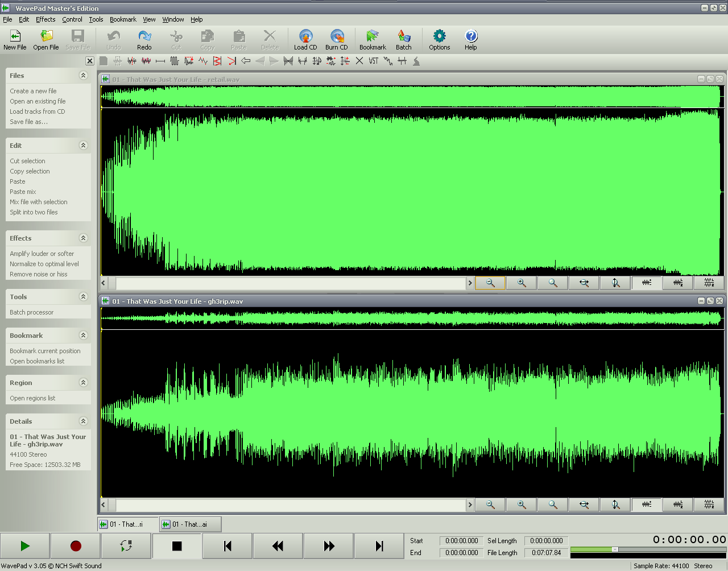728x571 pixels.
Task: Click the plain X icon left of VST
Action: pos(359,61)
